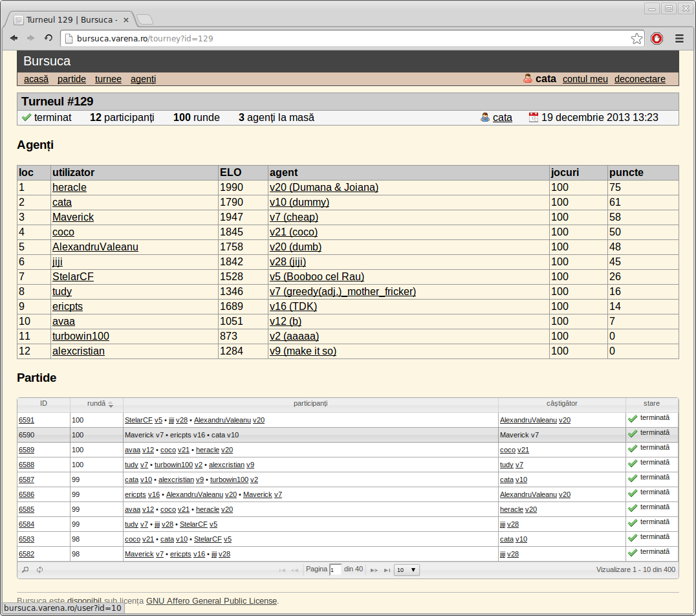Expand the rows-per-page dropdown showing 10
The height and width of the screenshot is (616, 696).
[x=407, y=570]
